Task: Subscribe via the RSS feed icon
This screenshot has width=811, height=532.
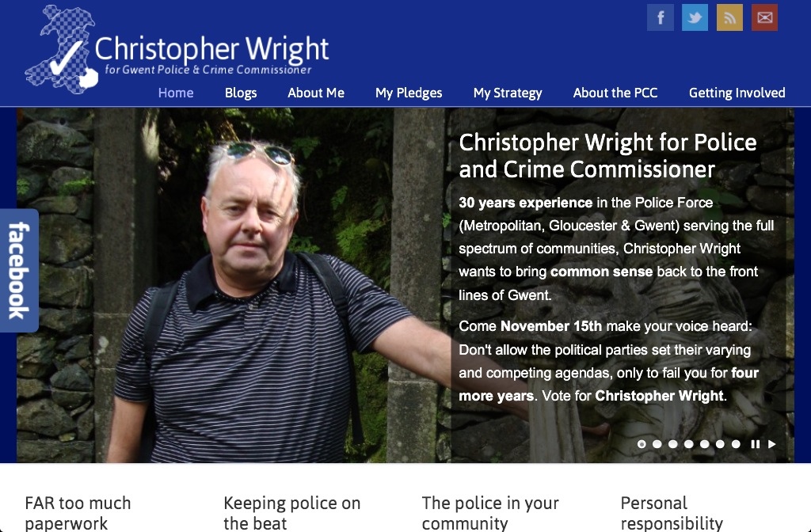Action: click(x=729, y=17)
